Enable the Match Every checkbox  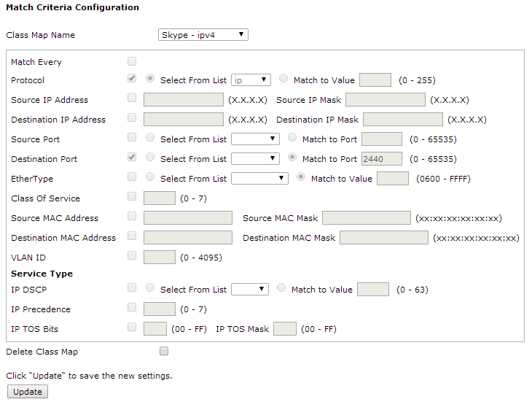[132, 61]
